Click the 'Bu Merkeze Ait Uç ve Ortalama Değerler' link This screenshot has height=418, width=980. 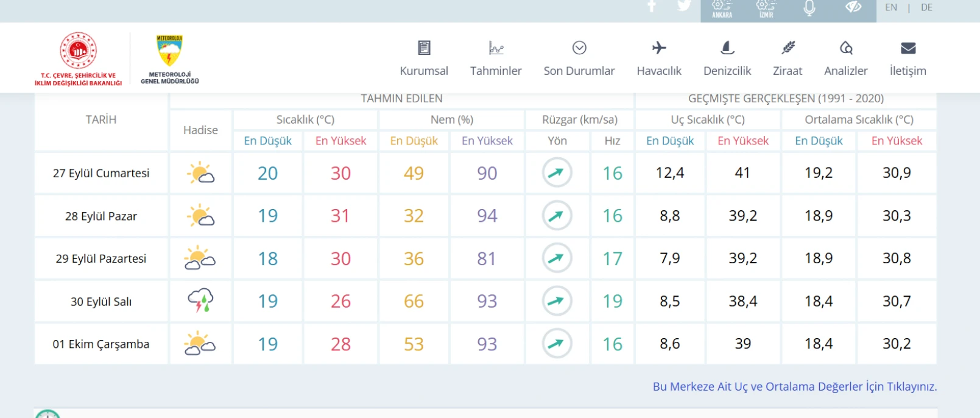(x=794, y=386)
